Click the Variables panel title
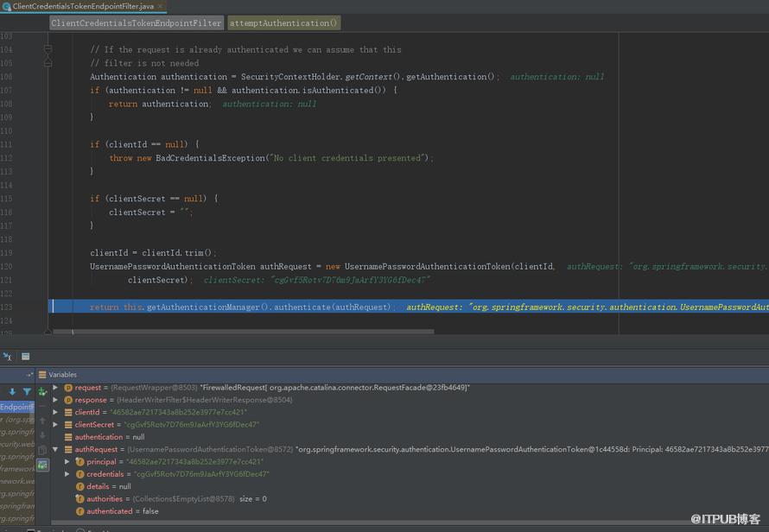The width and height of the screenshot is (769, 532). [x=63, y=375]
